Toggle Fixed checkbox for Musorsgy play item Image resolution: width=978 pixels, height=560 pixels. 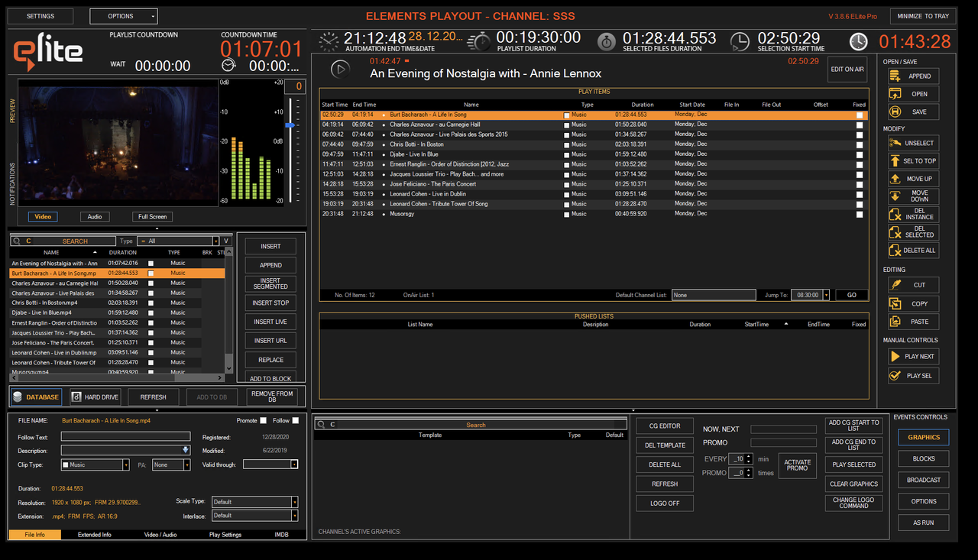(860, 214)
